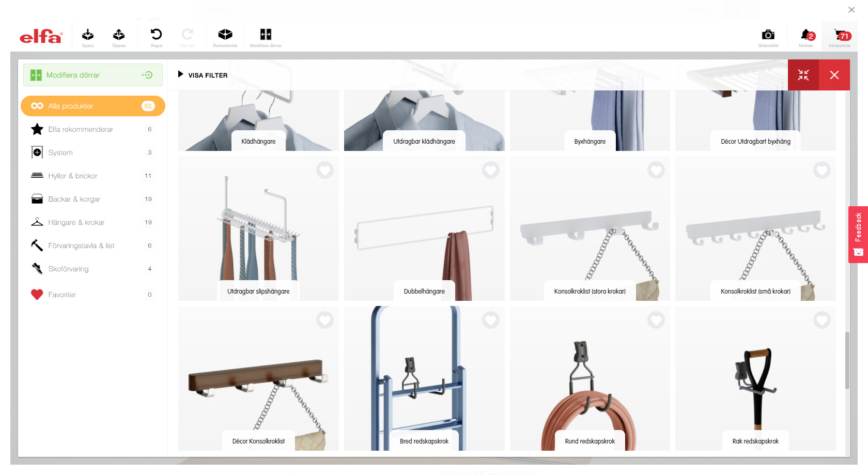The image size is (868, 475).
Task: Select Backar & korgar category
Action: point(74,199)
